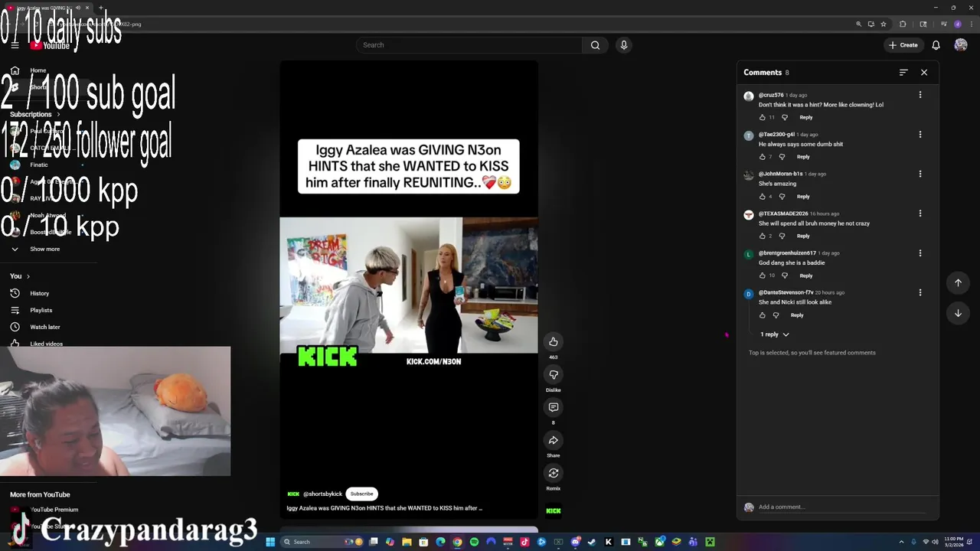Open options menu for @TEXASMADE2026's comment
Image resolution: width=980 pixels, height=551 pixels.
(920, 214)
